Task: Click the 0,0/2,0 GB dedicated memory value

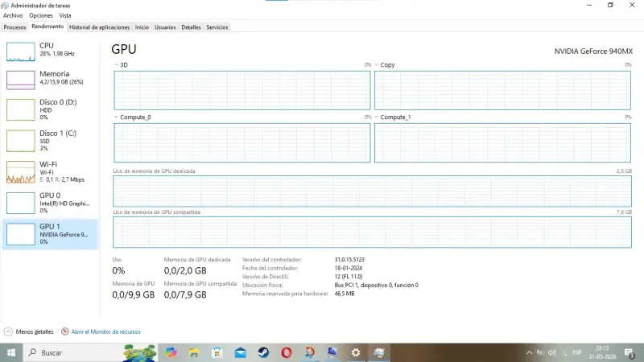Action: [185, 271]
